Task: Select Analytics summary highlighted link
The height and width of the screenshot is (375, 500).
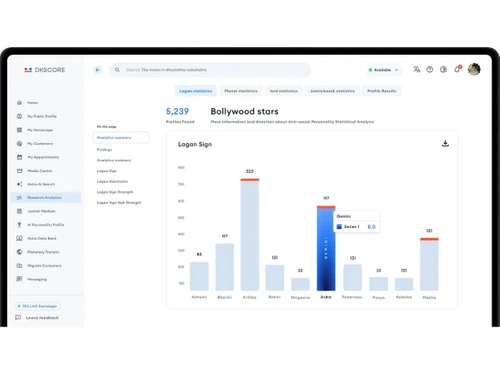Action: 121,137
